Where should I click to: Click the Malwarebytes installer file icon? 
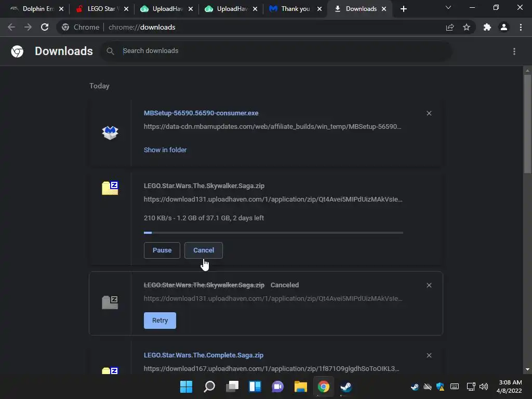pyautogui.click(x=110, y=132)
